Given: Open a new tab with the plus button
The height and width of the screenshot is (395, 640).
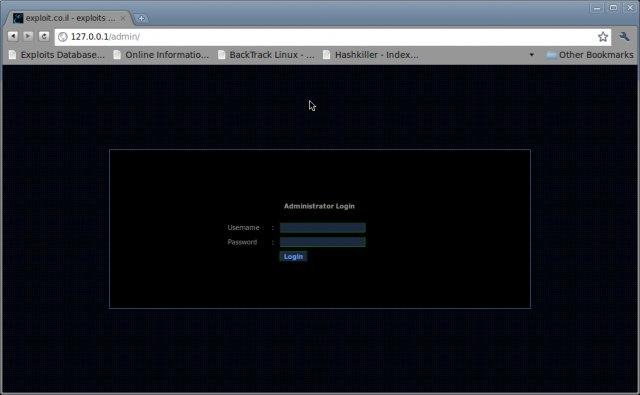Looking at the screenshot, I should click(141, 18).
